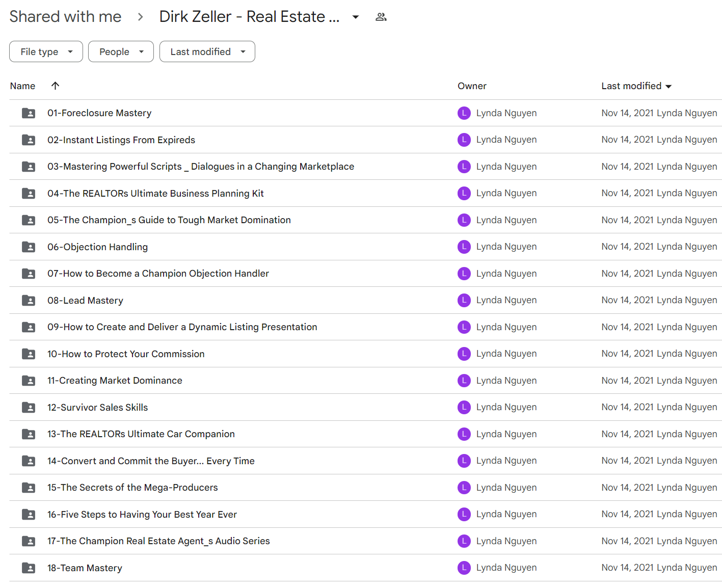Select the 16-Five Steps folder icon
The image size is (722, 588).
pos(29,514)
